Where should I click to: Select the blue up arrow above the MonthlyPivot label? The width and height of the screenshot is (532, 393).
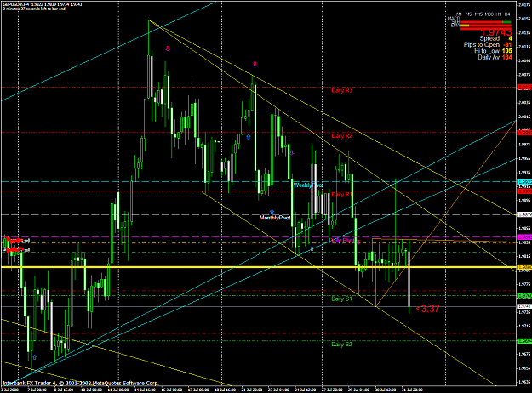coord(272,212)
